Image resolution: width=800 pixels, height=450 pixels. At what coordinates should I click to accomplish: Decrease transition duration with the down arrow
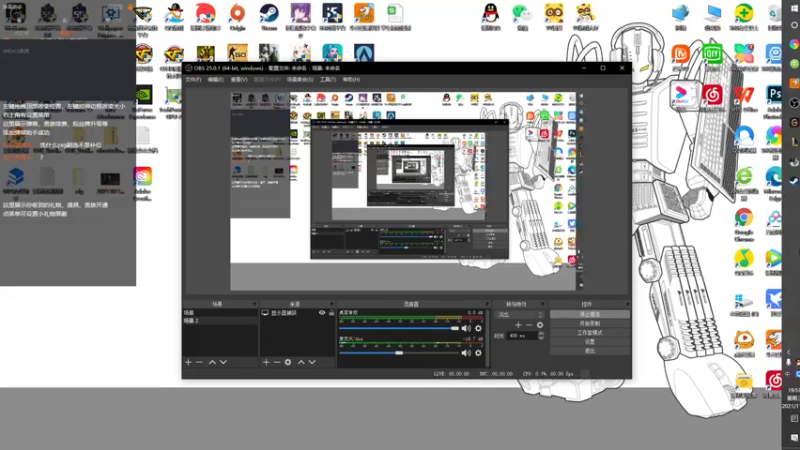point(541,338)
